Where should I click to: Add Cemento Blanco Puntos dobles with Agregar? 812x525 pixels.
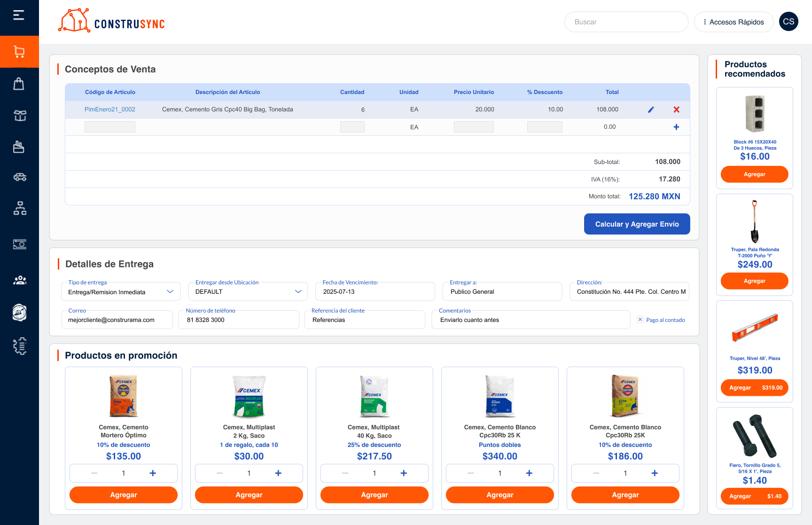(500, 495)
